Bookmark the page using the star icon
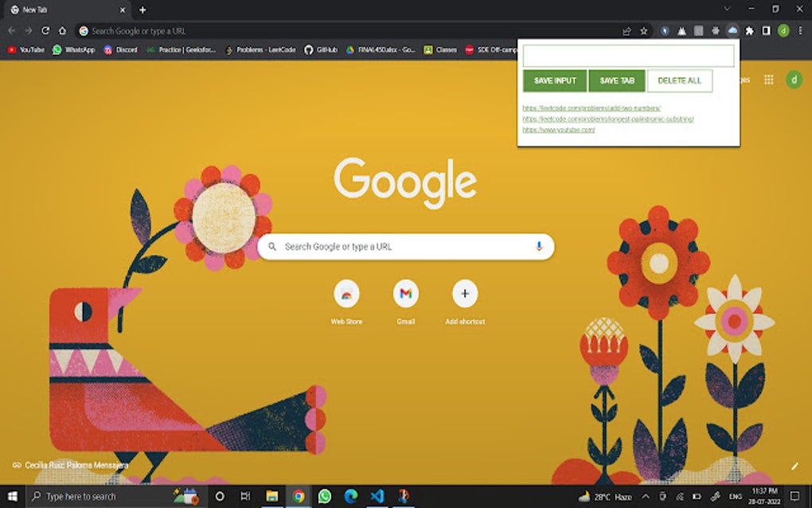This screenshot has width=812, height=508. coord(643,30)
